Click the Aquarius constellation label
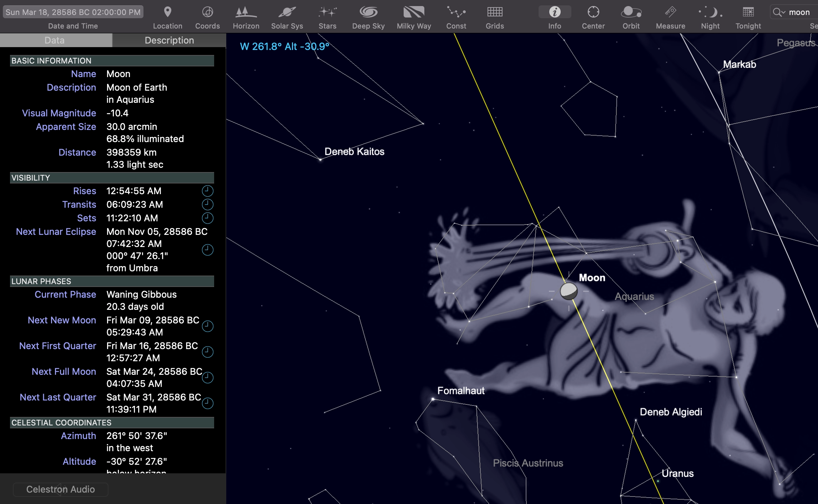The height and width of the screenshot is (504, 818). 634,297
